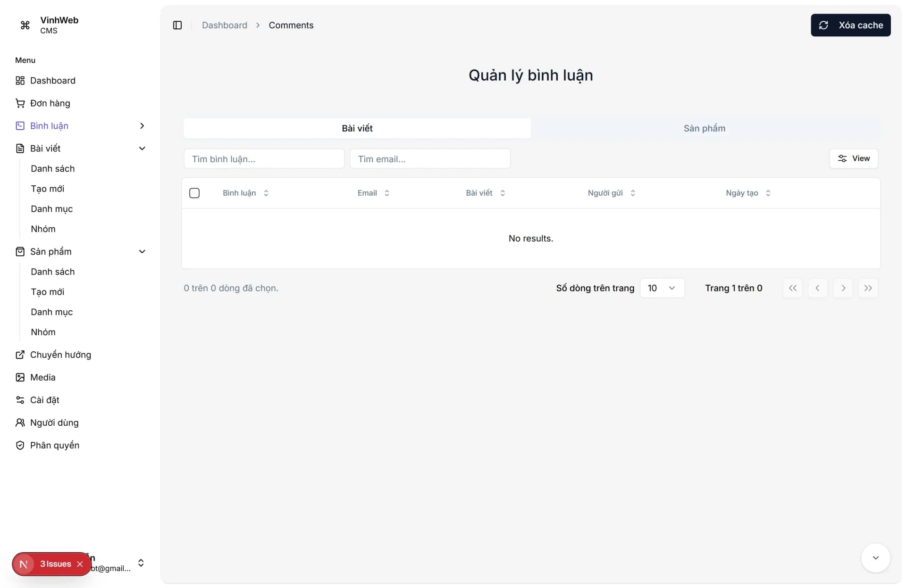Click the Bình luận comment icon
The width and height of the screenshot is (906, 588).
[x=20, y=125]
